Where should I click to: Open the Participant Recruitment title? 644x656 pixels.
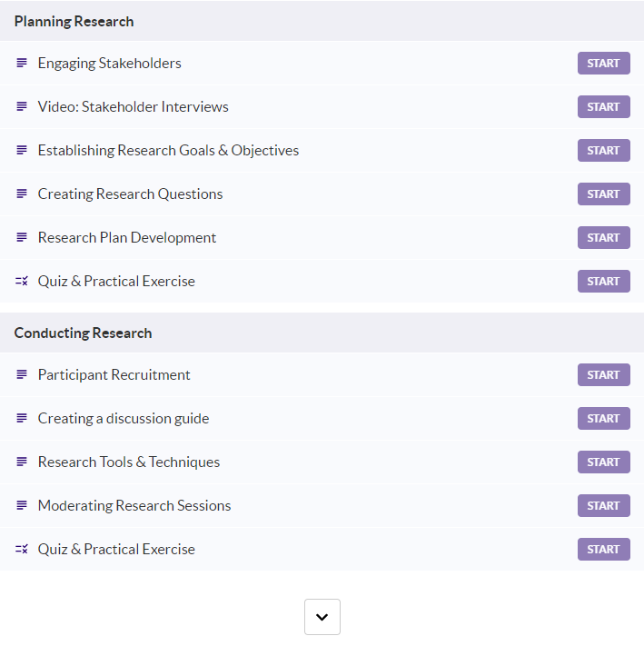point(114,375)
